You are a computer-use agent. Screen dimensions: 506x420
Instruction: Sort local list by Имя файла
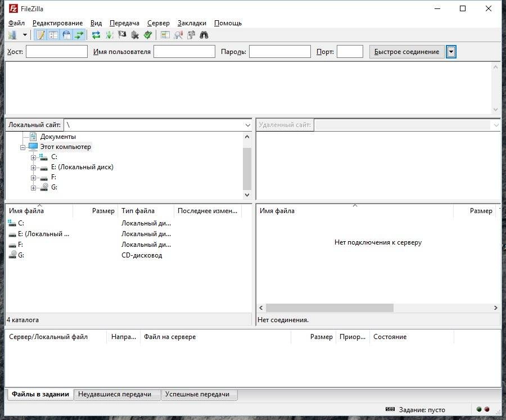[39, 211]
